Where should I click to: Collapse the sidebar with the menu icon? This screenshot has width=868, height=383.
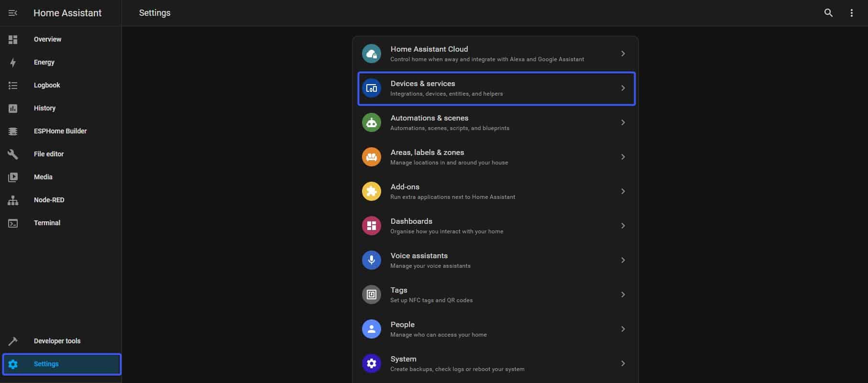tap(13, 13)
